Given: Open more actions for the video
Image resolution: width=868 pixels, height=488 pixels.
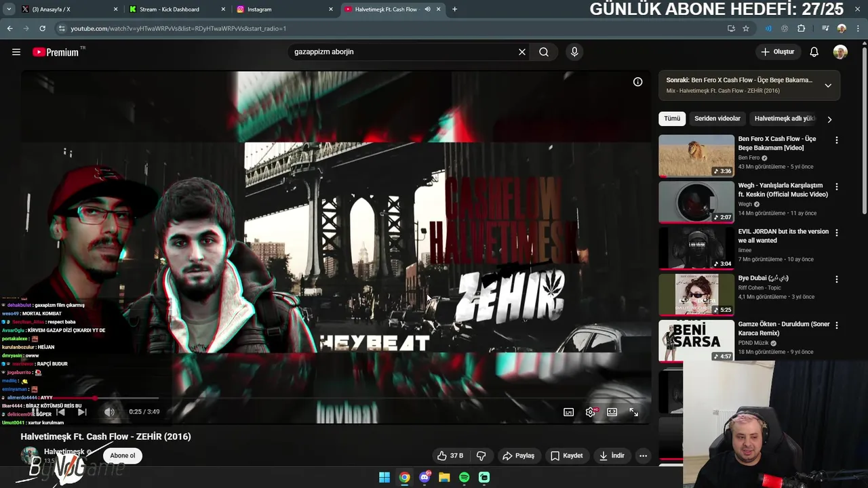Looking at the screenshot, I should [643, 455].
